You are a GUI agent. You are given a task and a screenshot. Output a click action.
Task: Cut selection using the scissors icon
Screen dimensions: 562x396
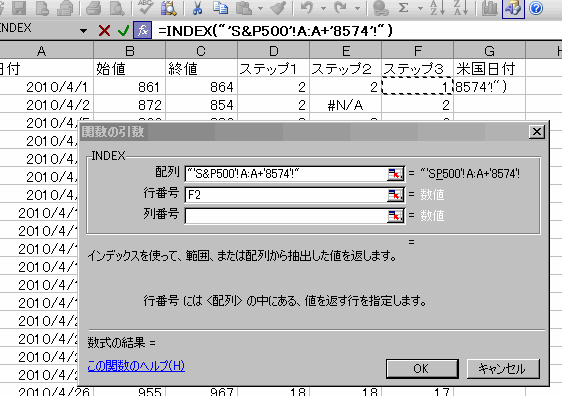coord(197,8)
